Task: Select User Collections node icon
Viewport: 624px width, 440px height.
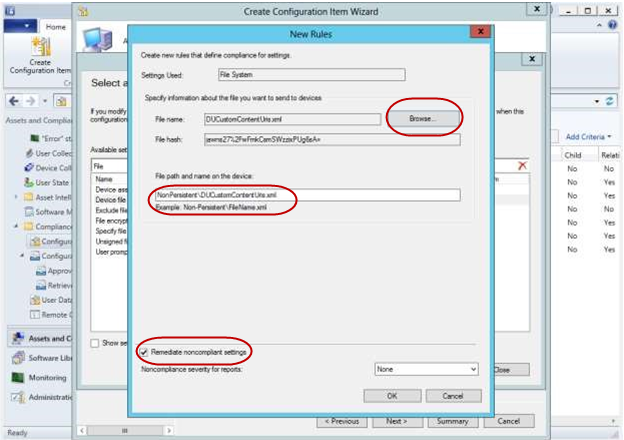Action: coord(29,153)
